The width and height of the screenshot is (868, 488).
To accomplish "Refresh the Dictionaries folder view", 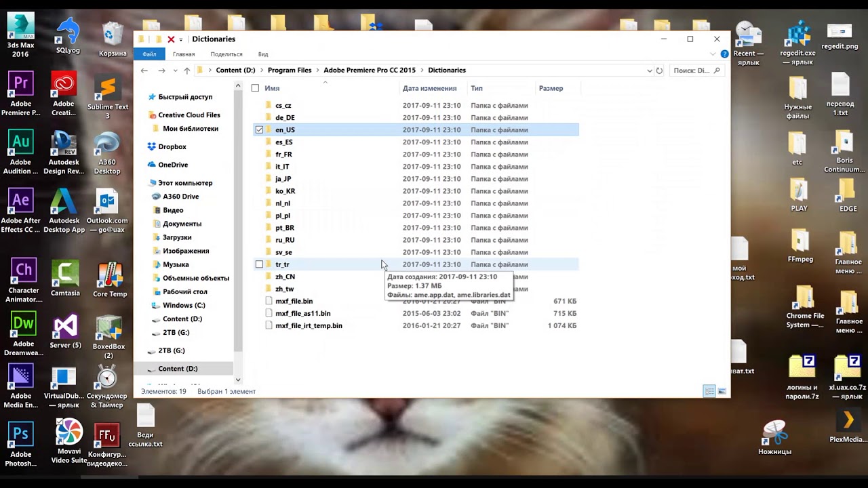I will (x=659, y=70).
